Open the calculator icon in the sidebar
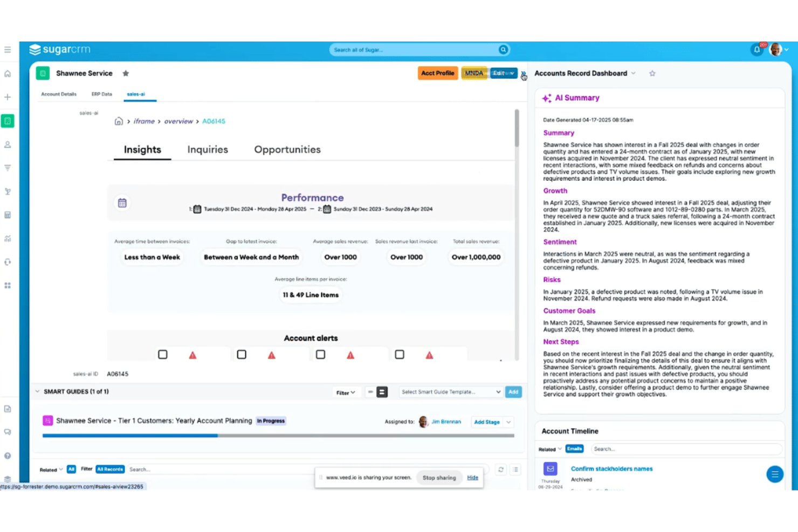 8,215
